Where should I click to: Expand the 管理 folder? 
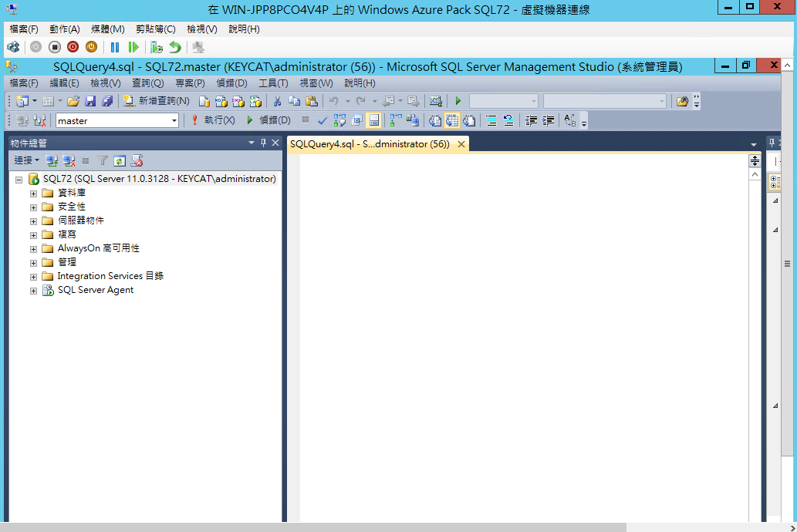pos(33,263)
